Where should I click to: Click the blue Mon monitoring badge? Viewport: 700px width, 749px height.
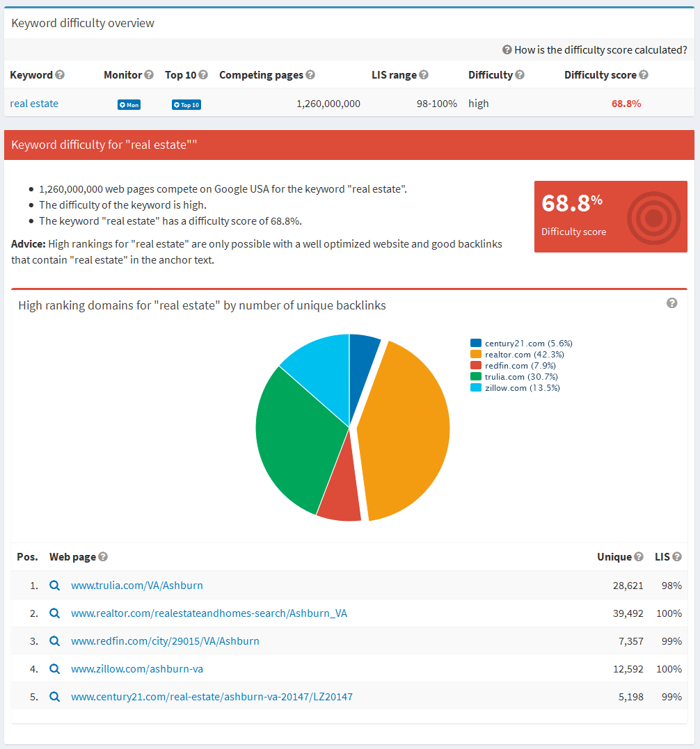(x=128, y=104)
